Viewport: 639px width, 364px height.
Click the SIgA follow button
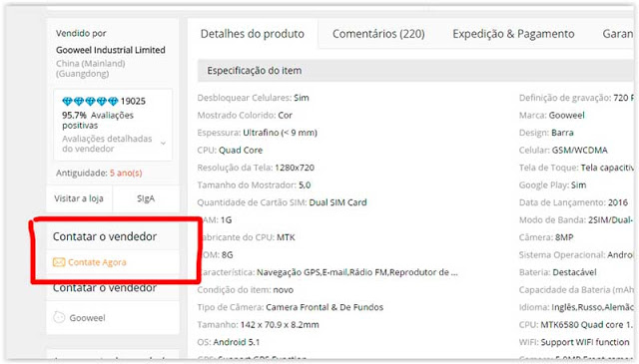[146, 198]
